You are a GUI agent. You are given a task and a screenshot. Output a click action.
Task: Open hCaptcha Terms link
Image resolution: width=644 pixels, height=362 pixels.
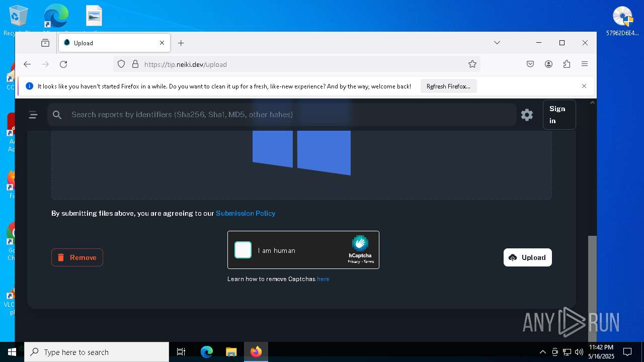tap(369, 261)
